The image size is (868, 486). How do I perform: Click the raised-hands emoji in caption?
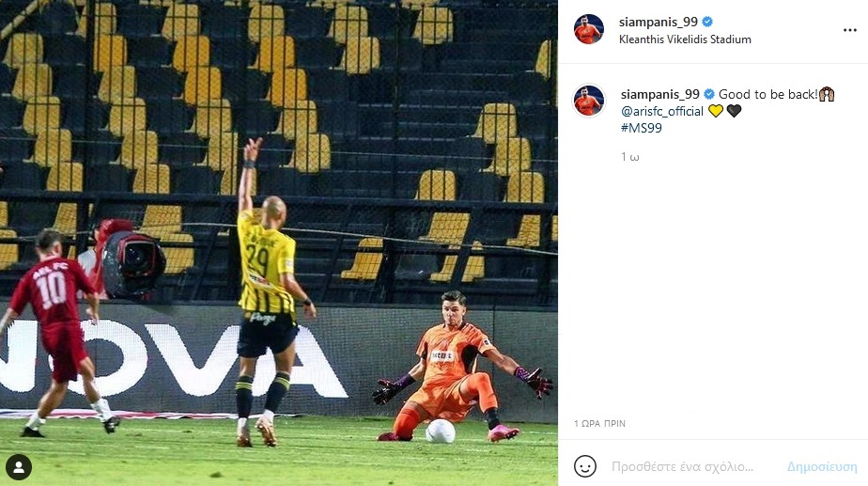tap(827, 94)
